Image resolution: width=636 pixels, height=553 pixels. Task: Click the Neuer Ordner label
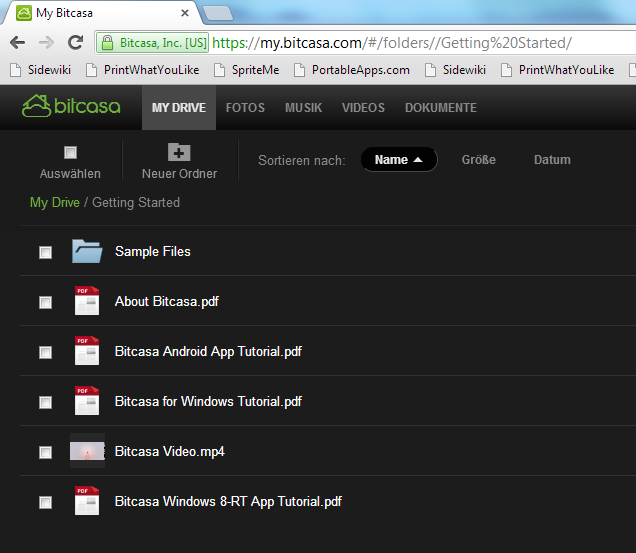point(179,174)
